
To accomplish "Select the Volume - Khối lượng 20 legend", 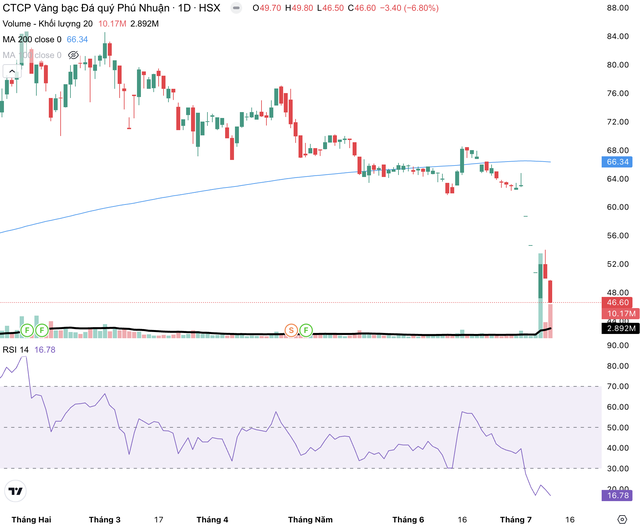I will pos(48,24).
